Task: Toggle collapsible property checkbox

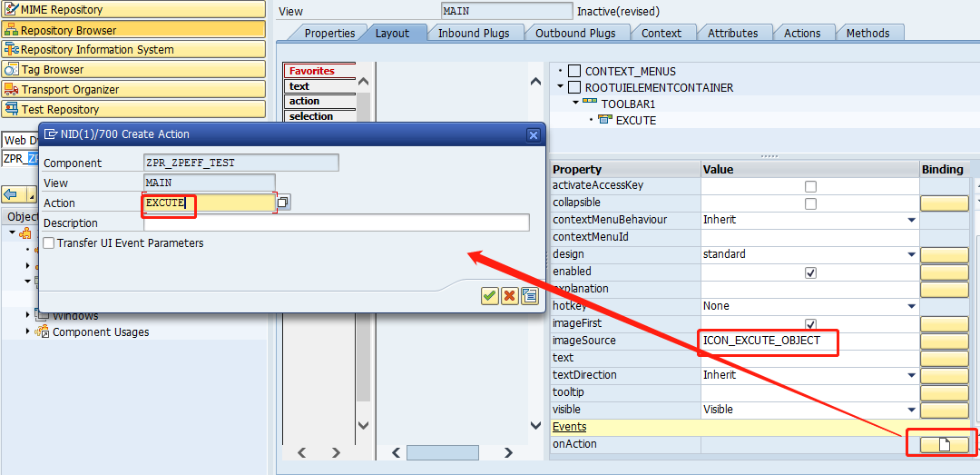Action: [810, 203]
